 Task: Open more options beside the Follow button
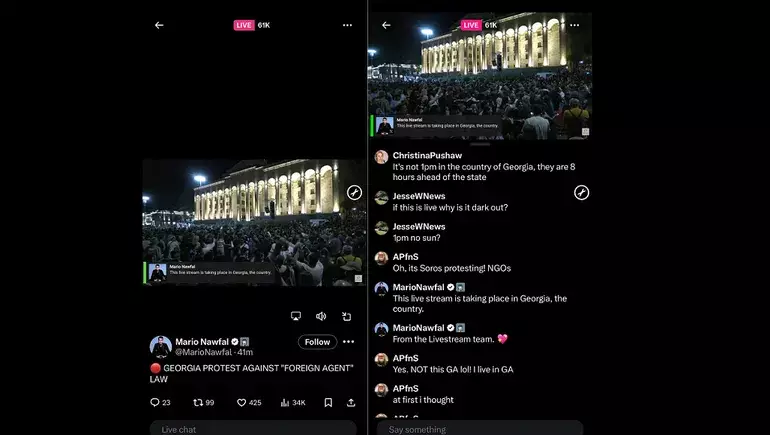click(x=348, y=342)
